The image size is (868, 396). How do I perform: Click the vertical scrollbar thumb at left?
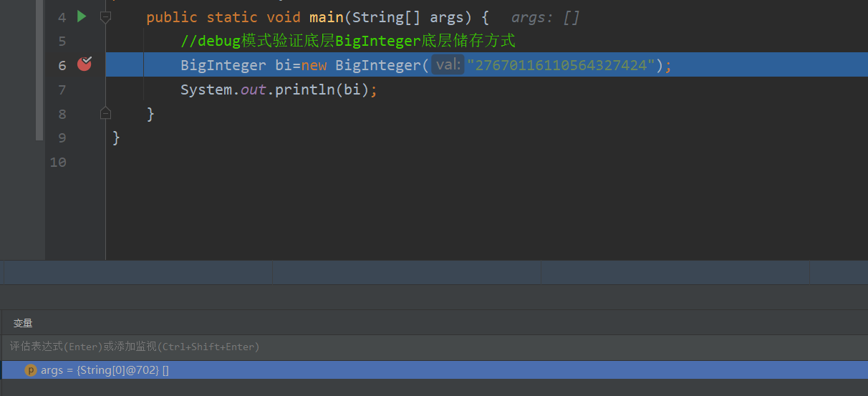point(40,72)
